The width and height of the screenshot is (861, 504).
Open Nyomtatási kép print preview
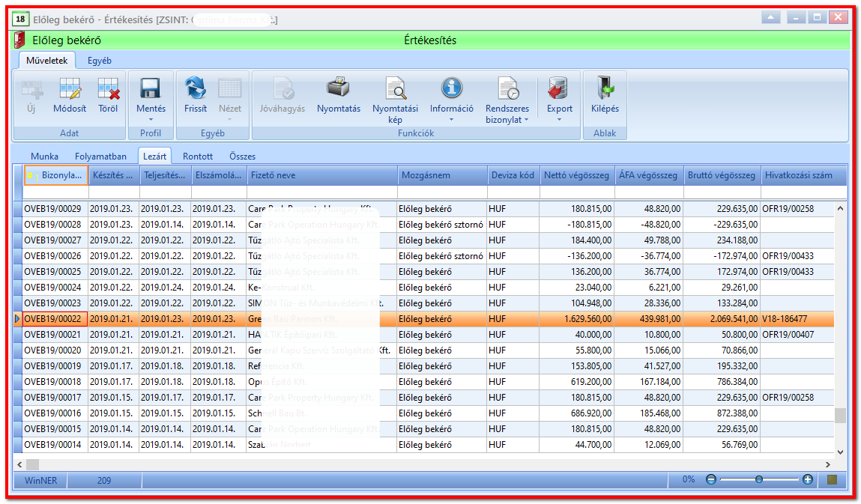click(396, 88)
